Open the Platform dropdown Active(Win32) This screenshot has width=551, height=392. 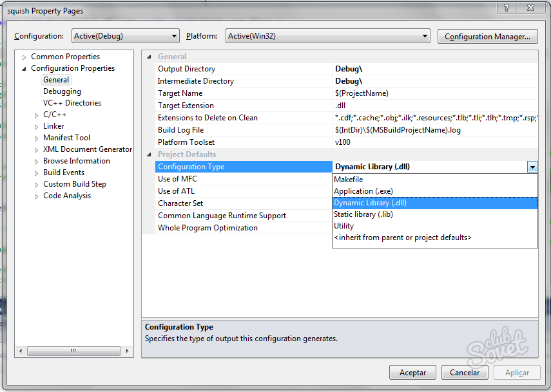[x=328, y=36]
